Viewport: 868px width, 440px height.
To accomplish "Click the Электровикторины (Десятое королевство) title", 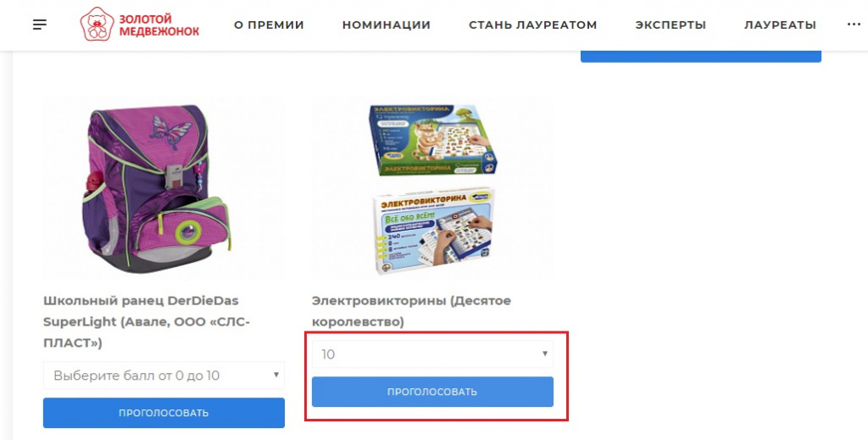I will 411,311.
